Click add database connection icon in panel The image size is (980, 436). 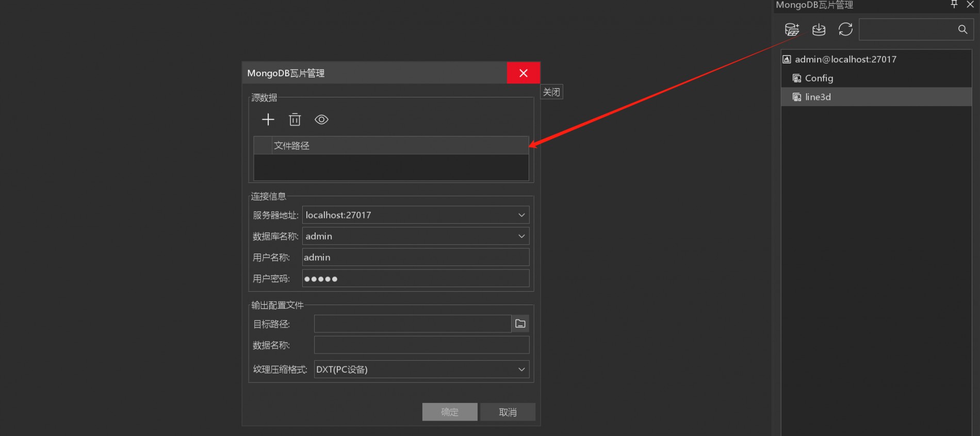[x=792, y=29]
